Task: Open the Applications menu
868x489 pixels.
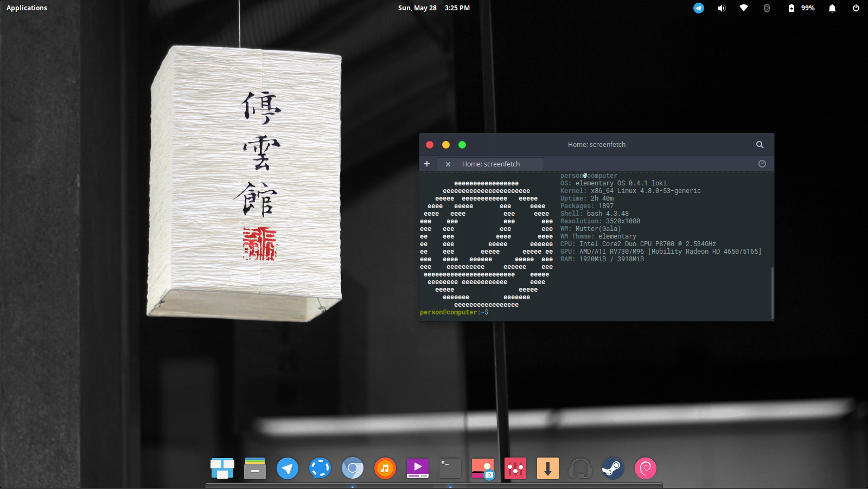Action: [27, 8]
